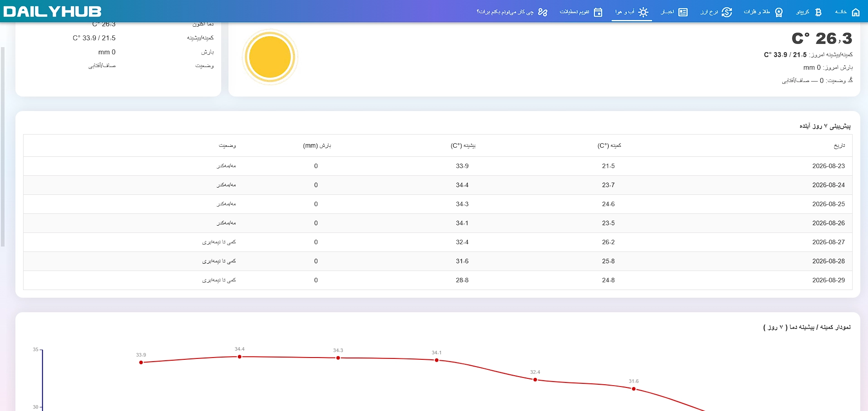868x411 pixels.
Task: Click the chart data point labeled 34.1
Action: pyautogui.click(x=436, y=360)
